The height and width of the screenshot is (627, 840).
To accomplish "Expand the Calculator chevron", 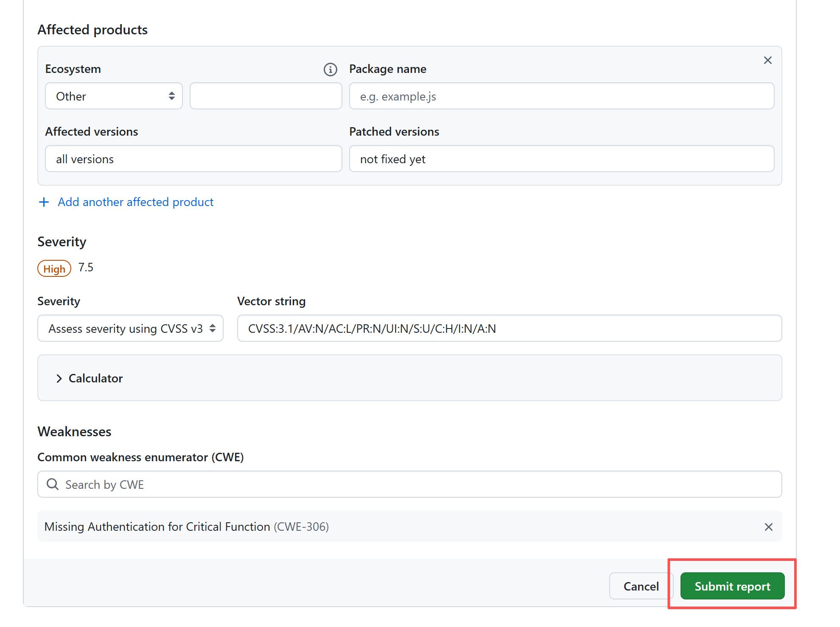I will (x=59, y=379).
